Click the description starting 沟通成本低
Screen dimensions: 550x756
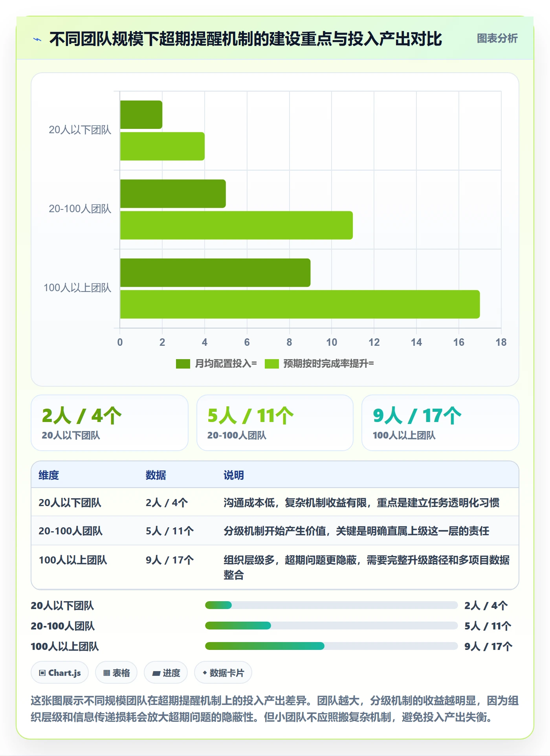[361, 503]
